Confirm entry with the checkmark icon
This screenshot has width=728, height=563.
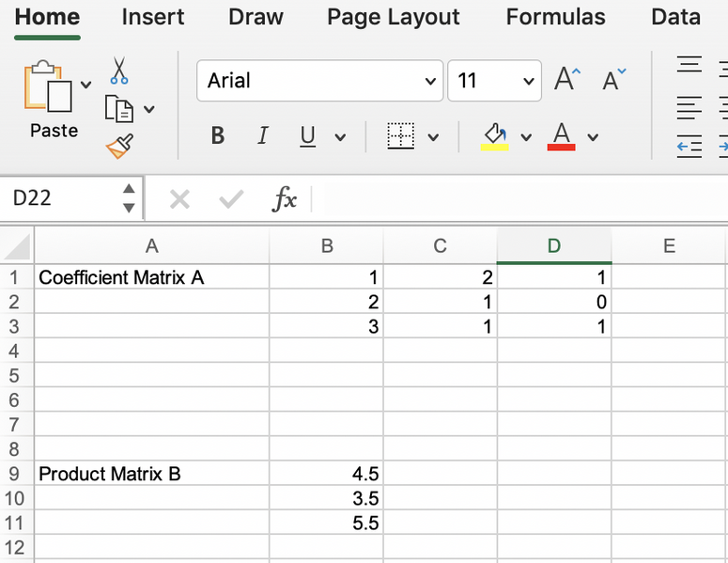231,200
